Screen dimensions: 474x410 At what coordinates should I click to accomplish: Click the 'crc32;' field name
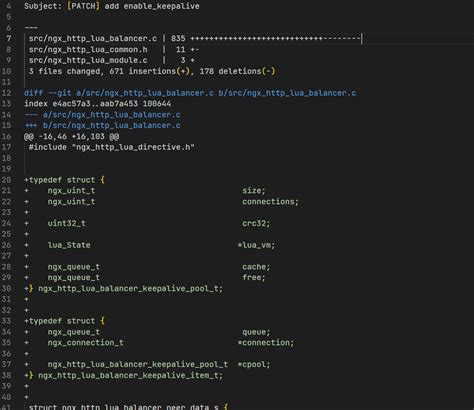(x=256, y=223)
